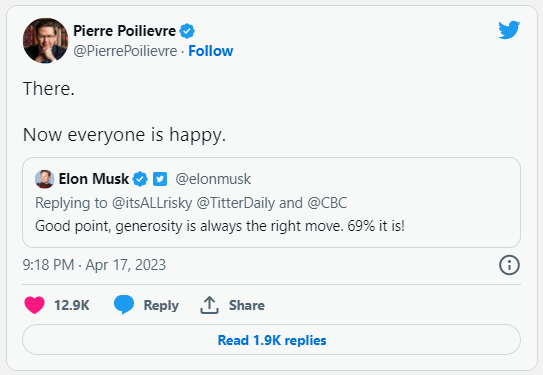Click Pierre Poilievre's verified badge
This screenshot has width=543, height=375.
187,31
